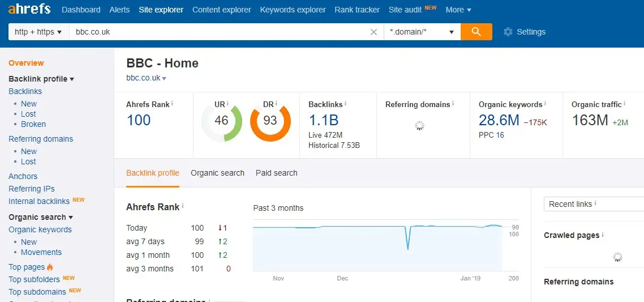This screenshot has height=302, width=644.
Task: Open Content explorer in the top navigation
Action: (x=222, y=10)
